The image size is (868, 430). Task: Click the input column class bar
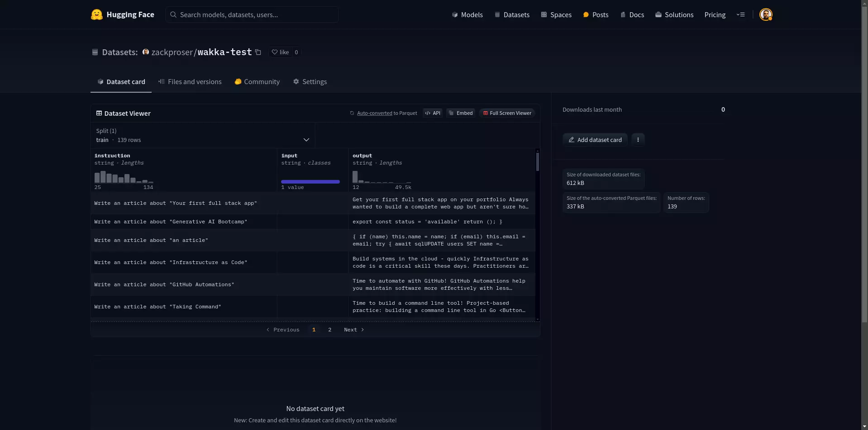[310, 182]
